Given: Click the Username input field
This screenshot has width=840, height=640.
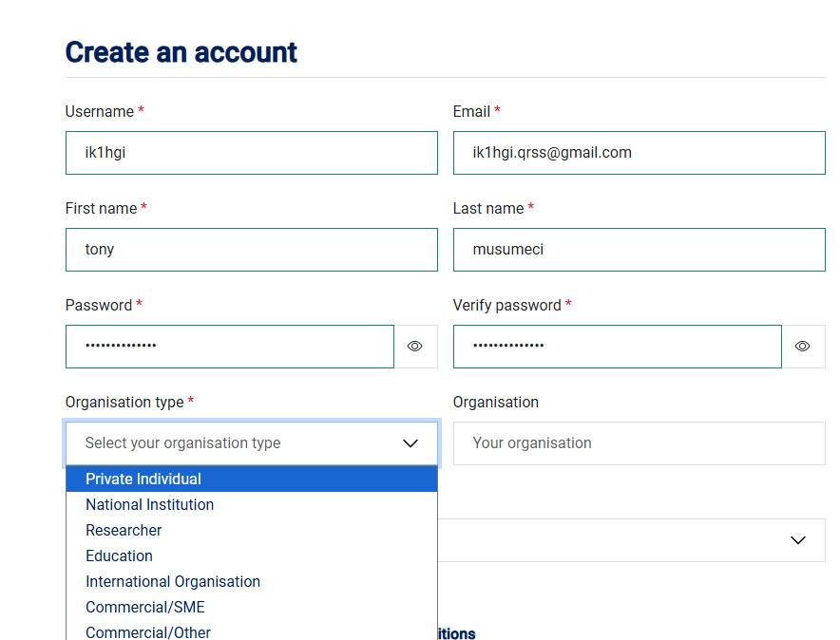Looking at the screenshot, I should point(251,153).
